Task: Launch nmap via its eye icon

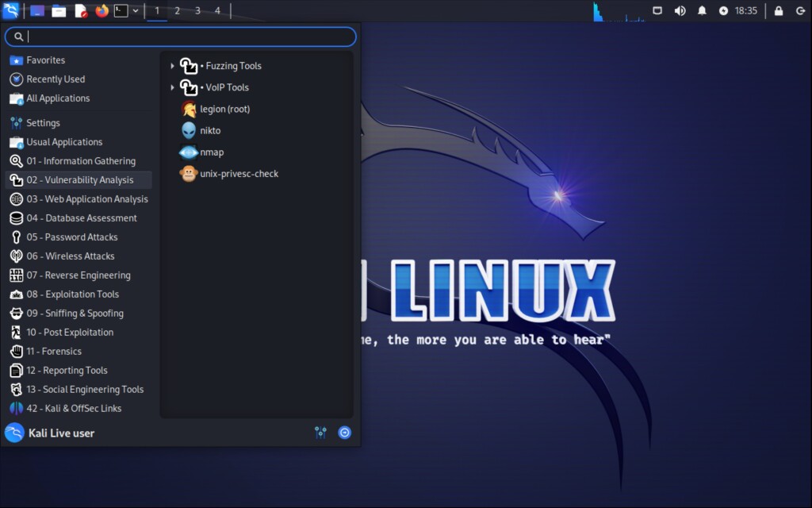Action: (189, 152)
